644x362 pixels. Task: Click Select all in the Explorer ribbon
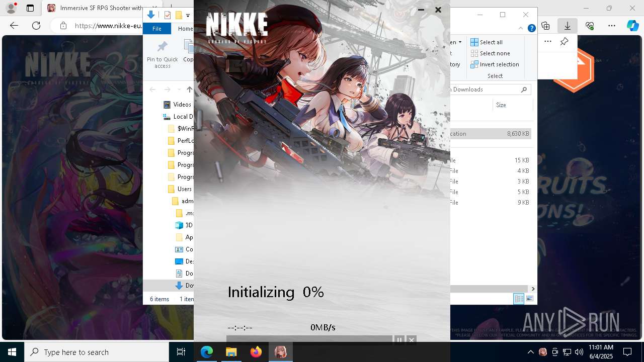[x=487, y=42]
